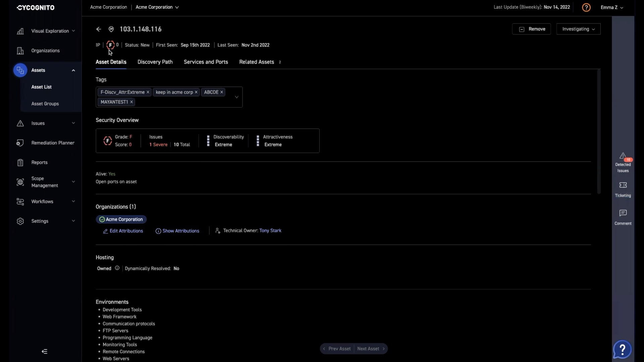
Task: Remove the ABCDE tag
Action: click(x=221, y=92)
